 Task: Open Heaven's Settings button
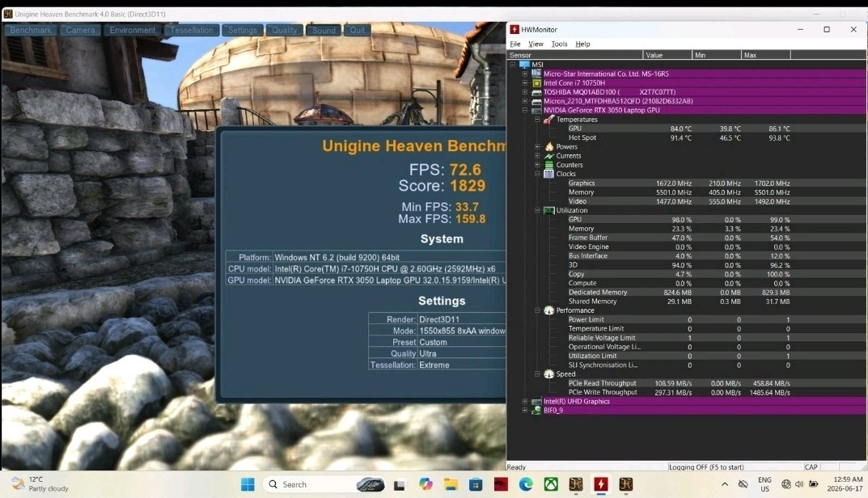(x=243, y=30)
